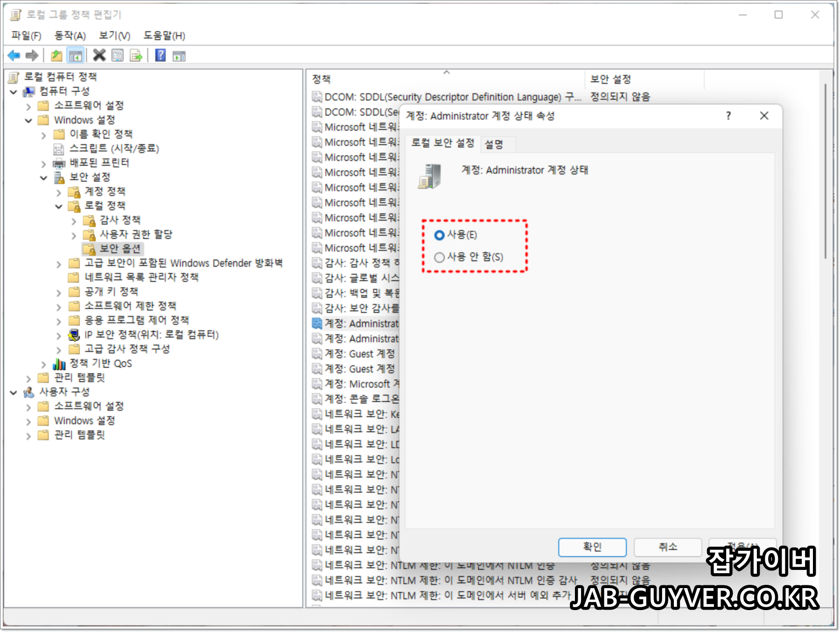Sort by the 보안 설정 column header
The width and height of the screenshot is (840, 632).
point(644,79)
